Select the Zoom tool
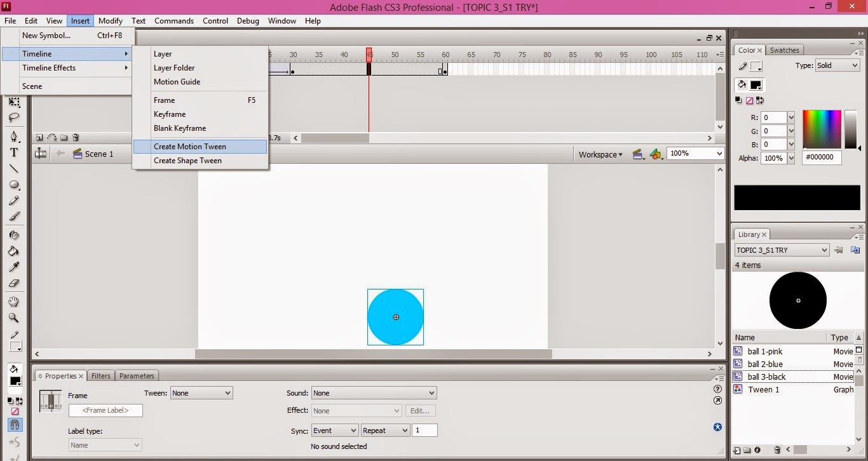868x461 pixels. point(14,318)
